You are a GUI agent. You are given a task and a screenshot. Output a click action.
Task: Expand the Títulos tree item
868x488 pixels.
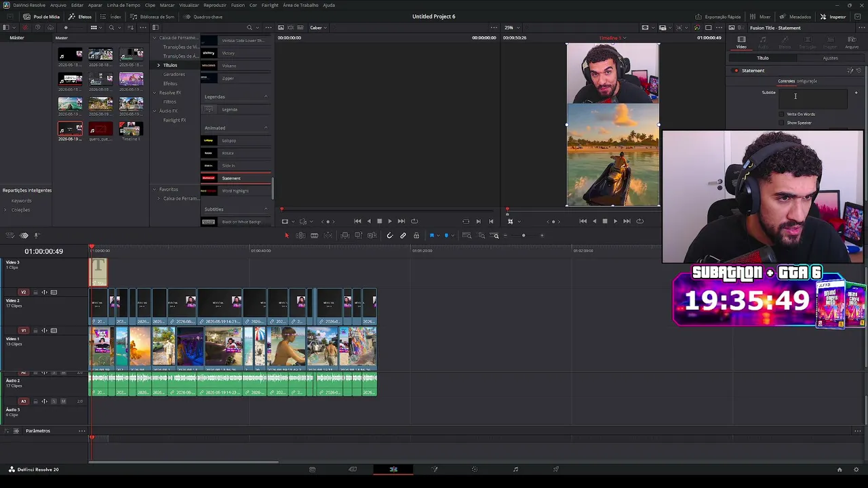(159, 65)
